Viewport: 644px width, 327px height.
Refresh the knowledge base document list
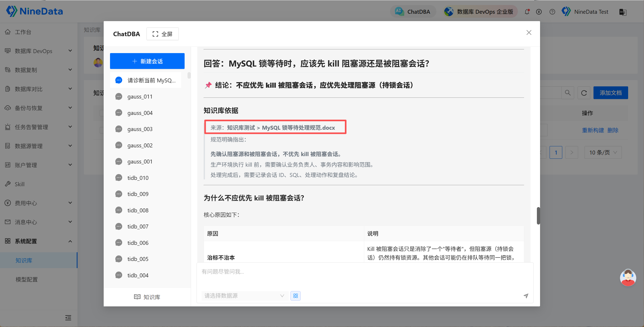(x=584, y=93)
